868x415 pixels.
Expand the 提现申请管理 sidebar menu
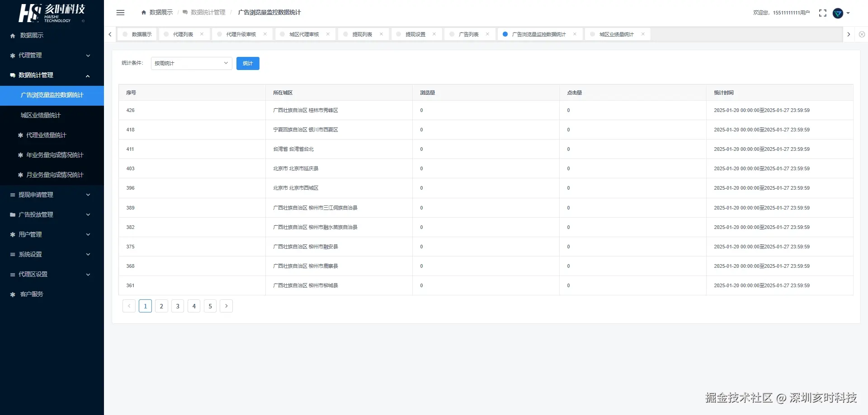point(52,195)
